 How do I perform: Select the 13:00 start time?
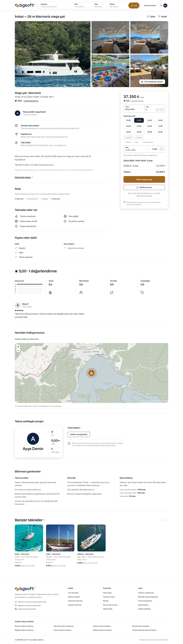point(160,120)
